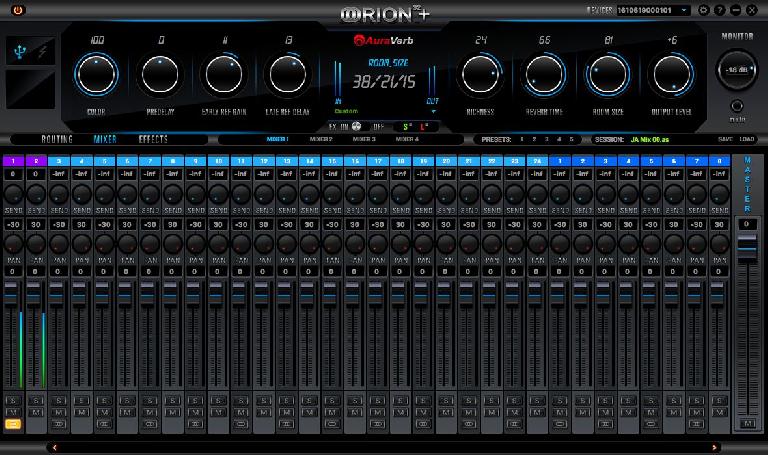
Task: Click the stereo link icon under channel 21
Action: pos(469,424)
